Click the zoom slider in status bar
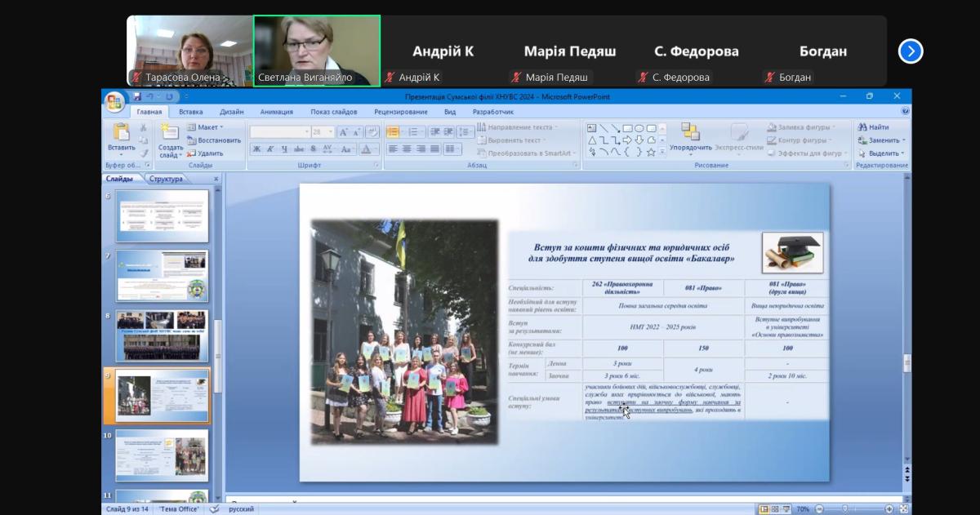 [x=844, y=509]
